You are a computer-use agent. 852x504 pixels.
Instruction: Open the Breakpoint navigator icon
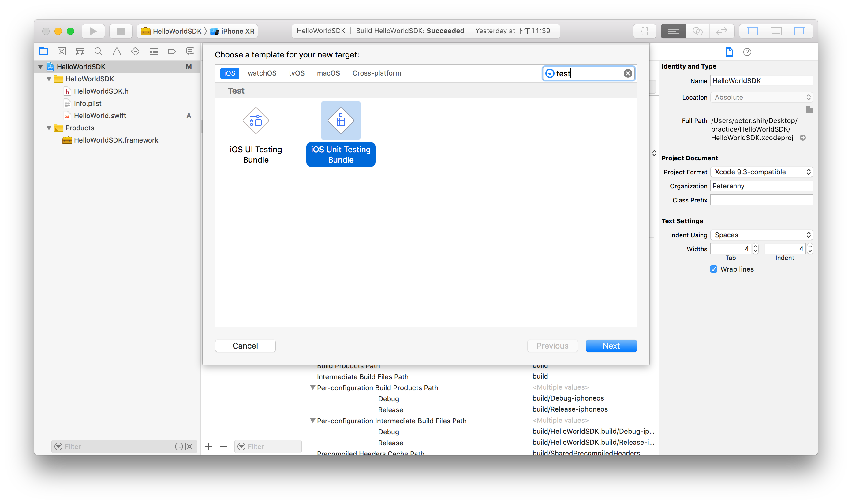point(172,51)
